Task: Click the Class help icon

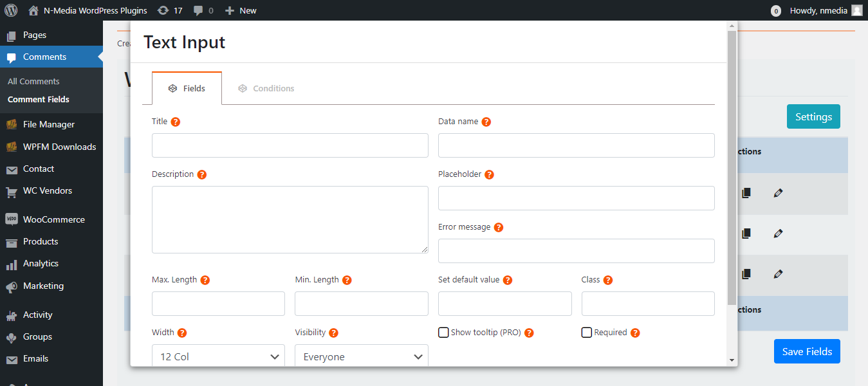Action: click(608, 280)
